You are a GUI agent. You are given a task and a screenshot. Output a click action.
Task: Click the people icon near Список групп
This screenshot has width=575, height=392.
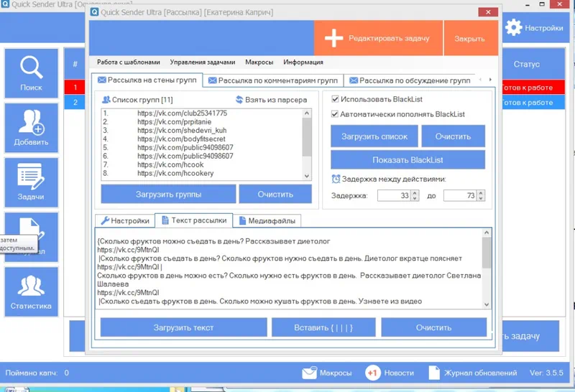(x=106, y=99)
